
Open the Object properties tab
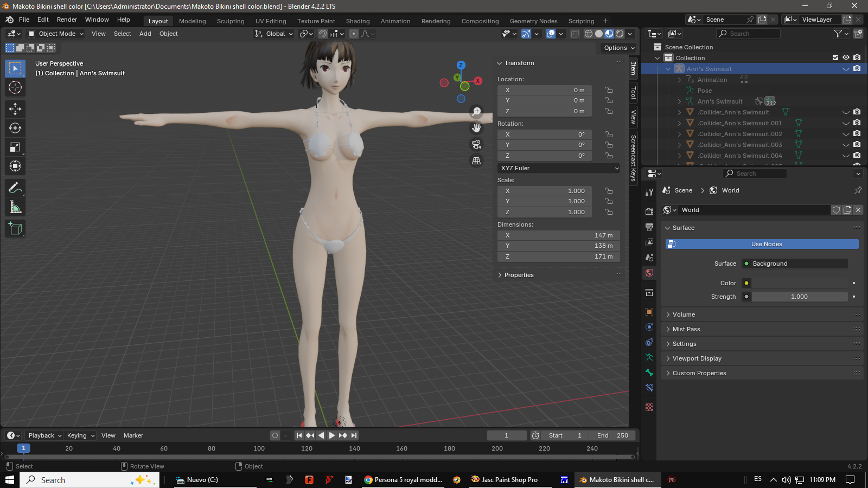pos(649,312)
